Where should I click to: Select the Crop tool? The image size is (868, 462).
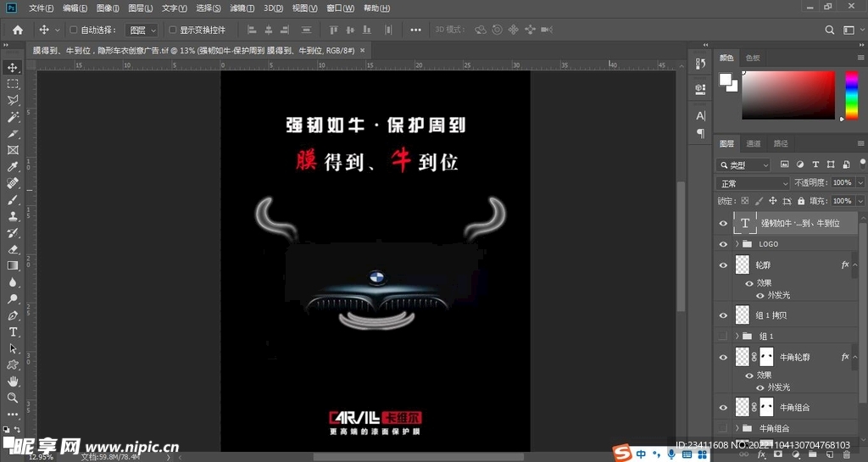(12, 134)
